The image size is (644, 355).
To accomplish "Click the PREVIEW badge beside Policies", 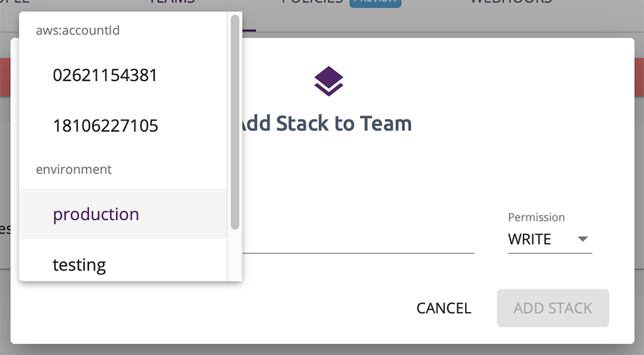I will [x=375, y=3].
